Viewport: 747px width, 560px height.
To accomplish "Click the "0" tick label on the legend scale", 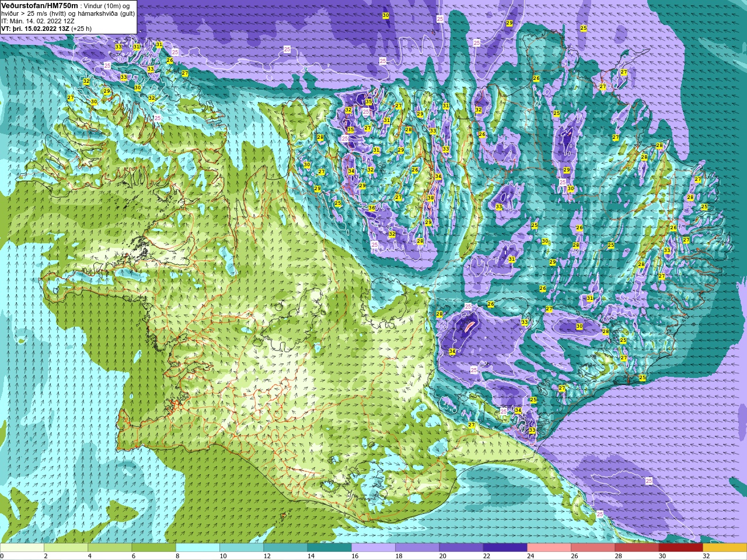I will (2, 556).
